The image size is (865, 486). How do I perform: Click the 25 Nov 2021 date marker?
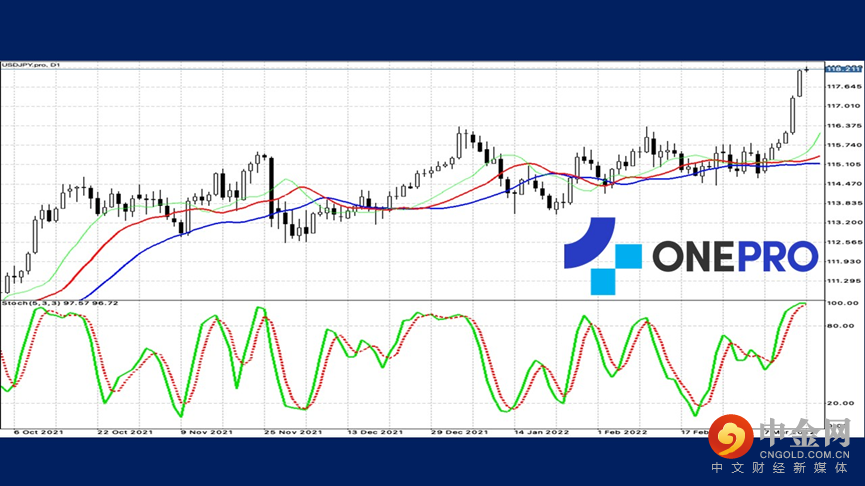(293, 432)
